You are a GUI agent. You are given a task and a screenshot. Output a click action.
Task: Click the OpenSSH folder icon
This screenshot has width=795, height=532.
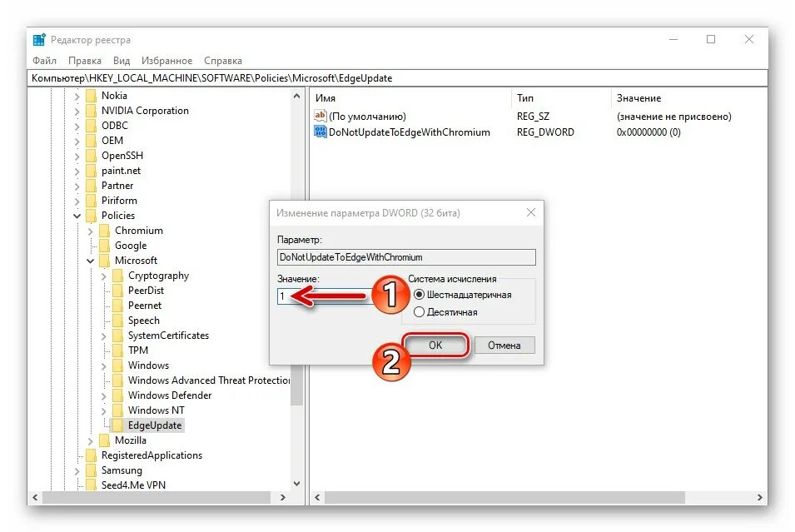92,155
